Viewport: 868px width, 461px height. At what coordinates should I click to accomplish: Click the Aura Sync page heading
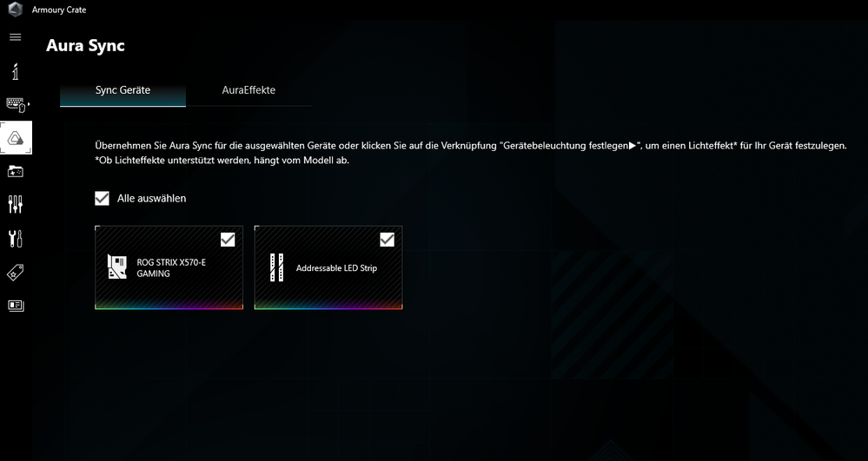click(85, 45)
